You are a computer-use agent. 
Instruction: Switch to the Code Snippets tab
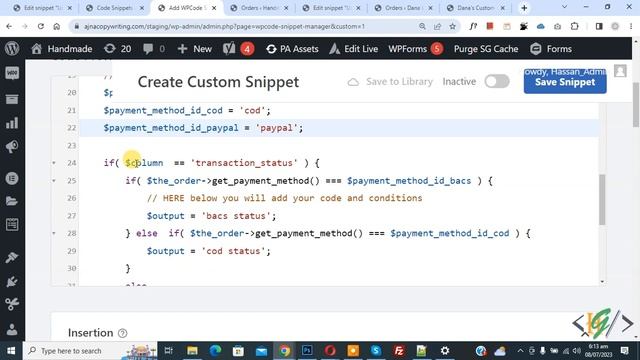click(115, 8)
